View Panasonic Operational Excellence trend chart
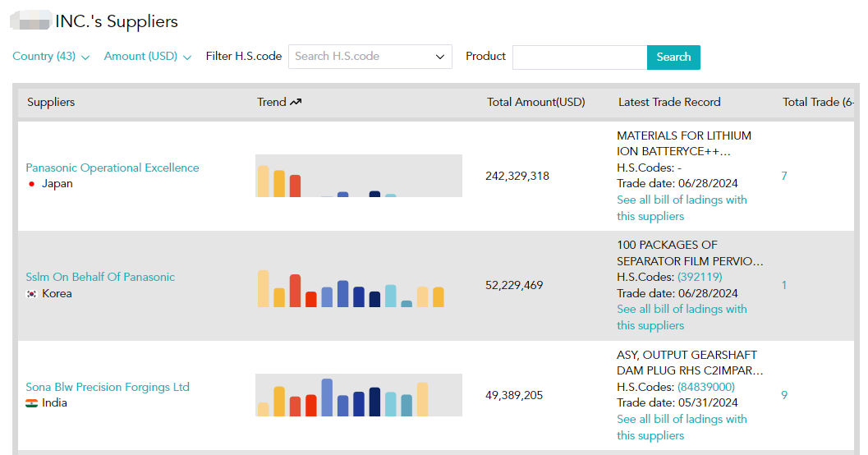The image size is (868, 455). [359, 176]
